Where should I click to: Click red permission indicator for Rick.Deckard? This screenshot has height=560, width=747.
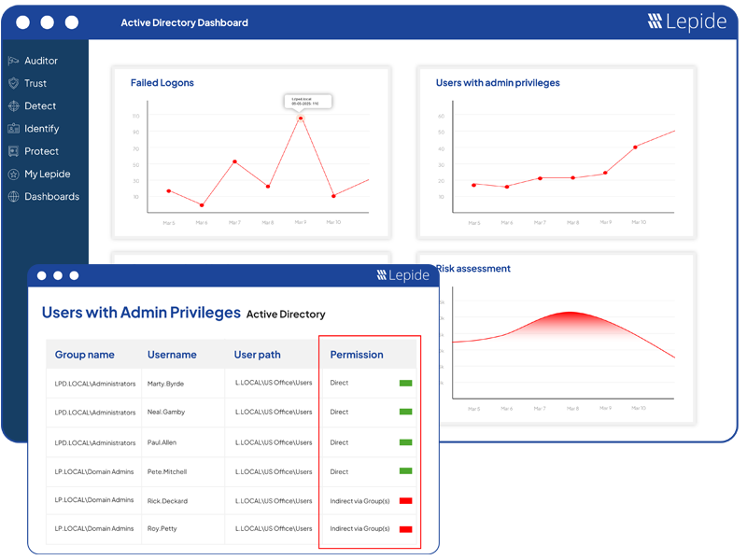405,501
